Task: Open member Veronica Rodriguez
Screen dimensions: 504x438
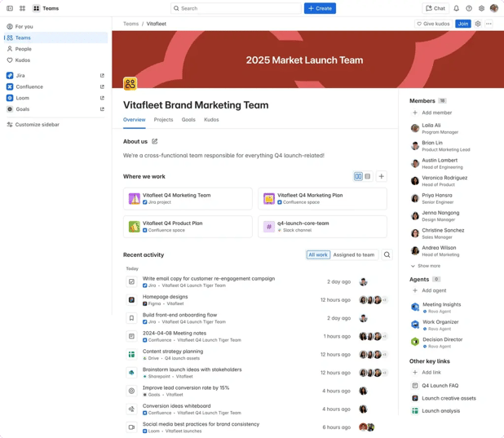Action: (x=439, y=181)
